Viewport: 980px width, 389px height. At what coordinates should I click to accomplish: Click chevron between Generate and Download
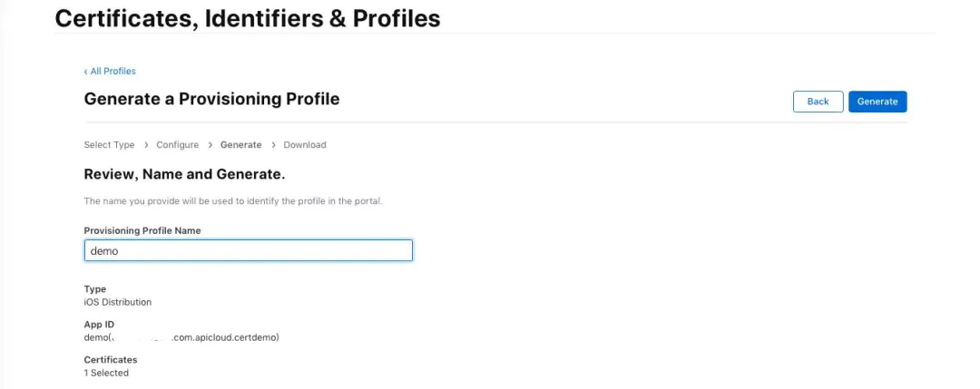(x=273, y=145)
